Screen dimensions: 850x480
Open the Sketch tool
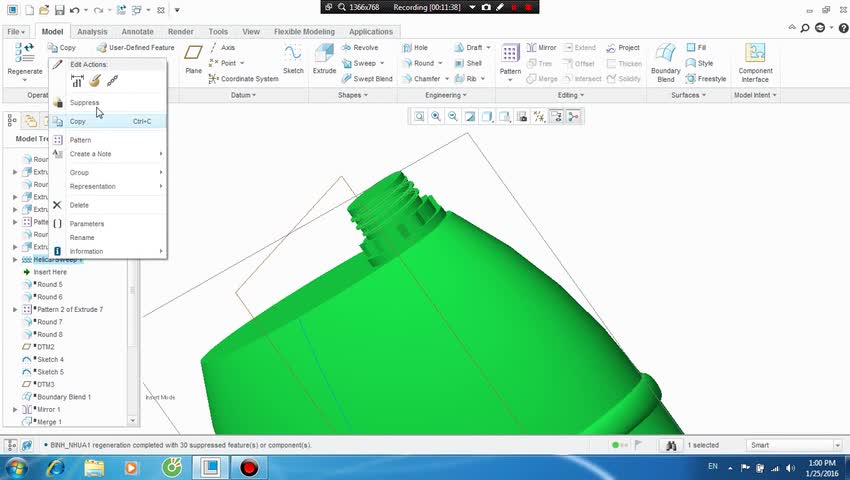click(293, 60)
